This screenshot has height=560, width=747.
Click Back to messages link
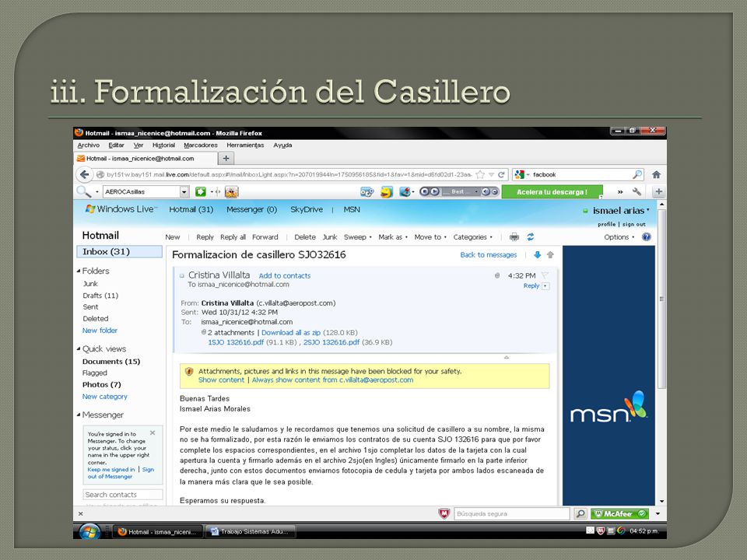[489, 255]
